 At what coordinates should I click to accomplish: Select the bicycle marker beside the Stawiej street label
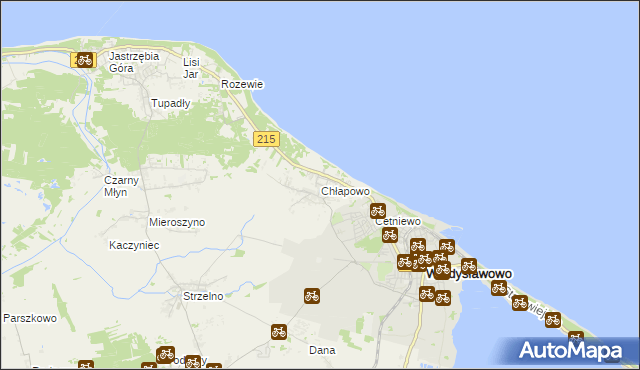[520, 303]
